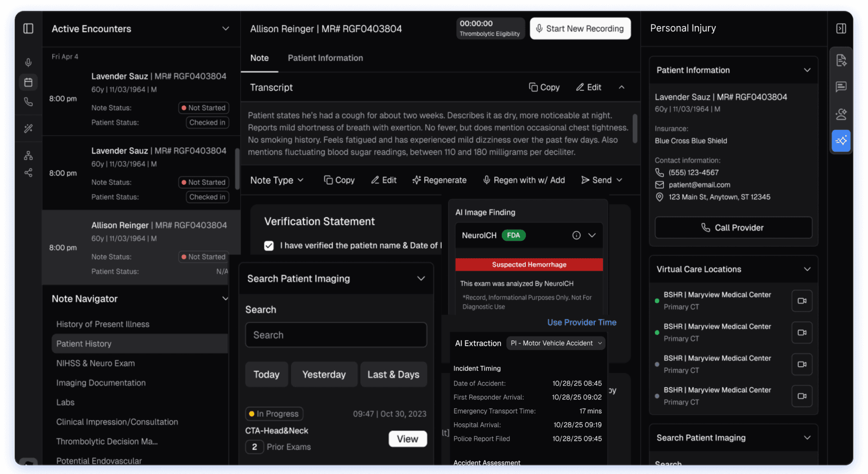Select NIHSS & Neuro Exam in Note Navigator
This screenshot has width=868, height=474.
[96, 363]
